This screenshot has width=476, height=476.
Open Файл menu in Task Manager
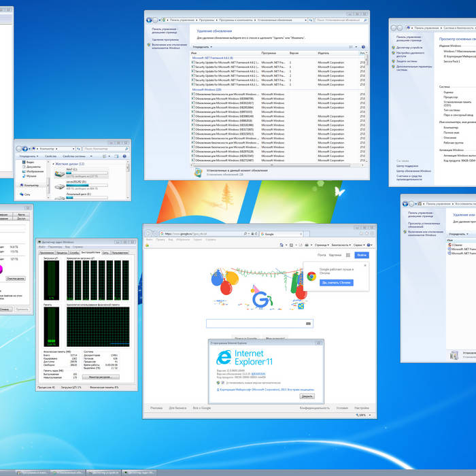42,247
